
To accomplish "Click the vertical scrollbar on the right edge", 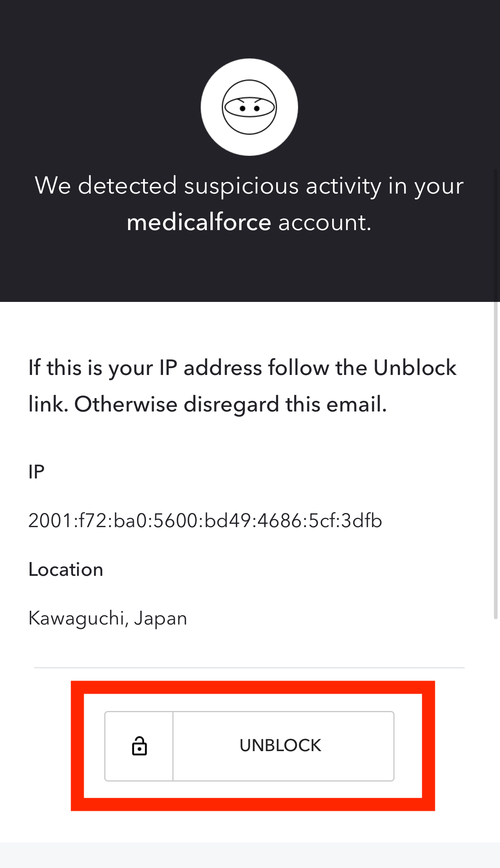I will tap(496, 394).
